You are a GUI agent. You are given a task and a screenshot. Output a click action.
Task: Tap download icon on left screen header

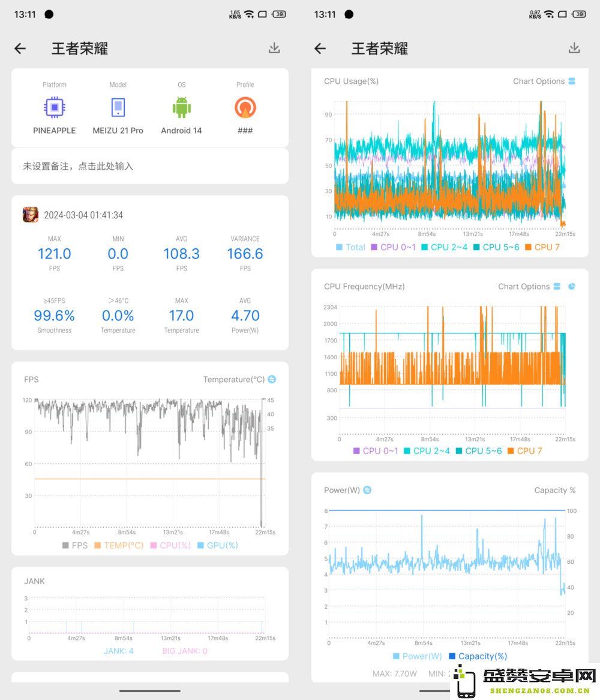(x=274, y=48)
